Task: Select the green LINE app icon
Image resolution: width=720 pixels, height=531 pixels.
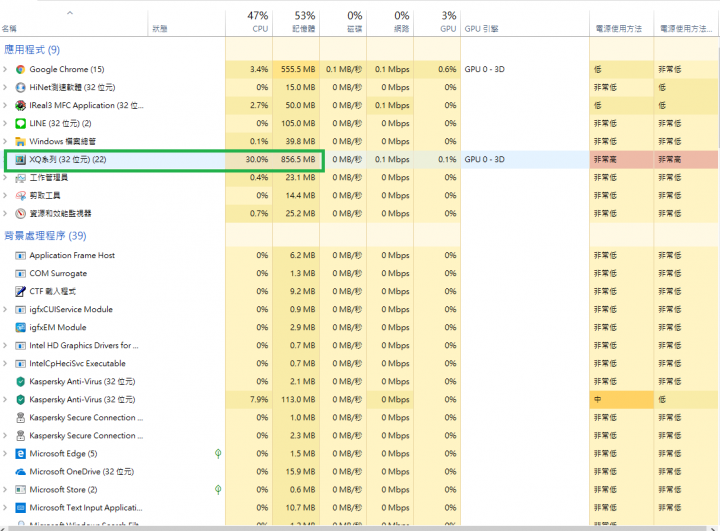Action: [x=20, y=123]
